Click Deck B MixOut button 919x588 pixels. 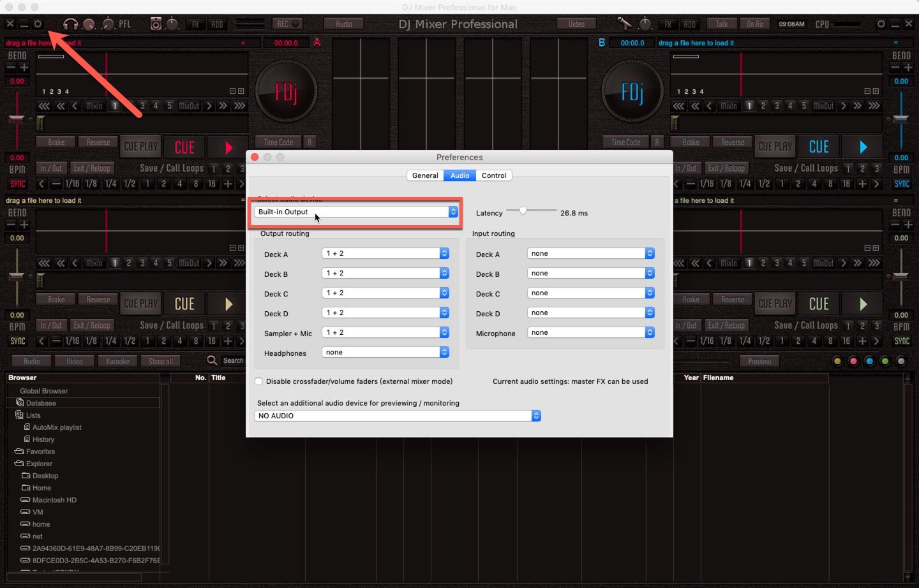(823, 106)
